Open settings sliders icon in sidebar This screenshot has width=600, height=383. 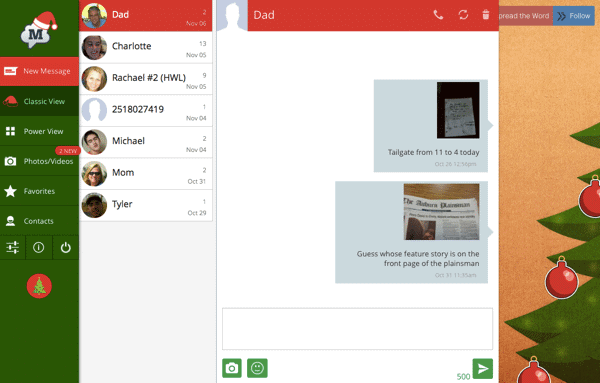click(x=12, y=248)
